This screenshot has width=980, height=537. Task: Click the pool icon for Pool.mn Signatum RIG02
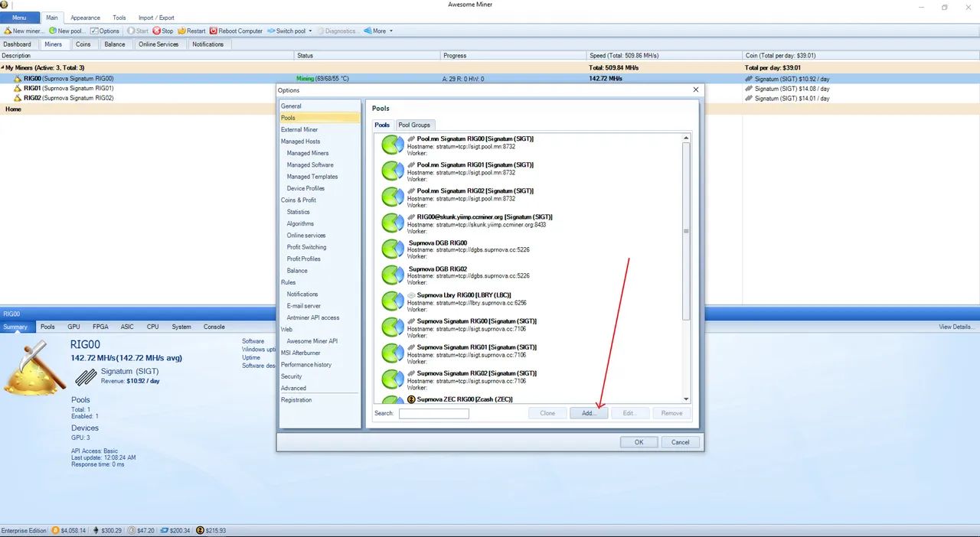393,197
